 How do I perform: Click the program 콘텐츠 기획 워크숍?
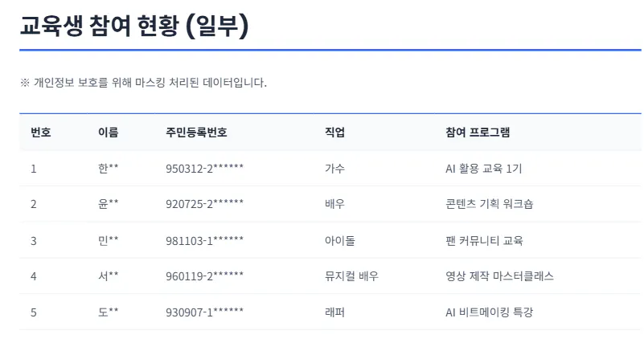coord(489,204)
